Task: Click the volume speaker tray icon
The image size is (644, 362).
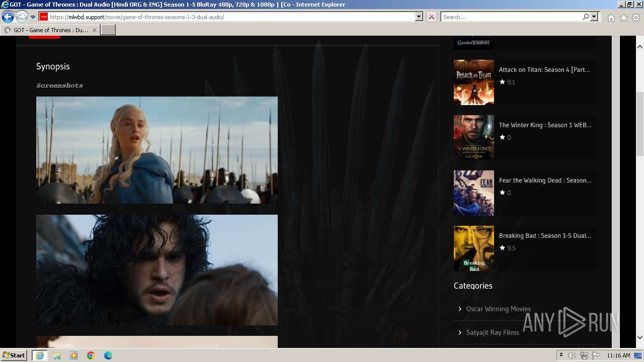Action: tap(572, 355)
